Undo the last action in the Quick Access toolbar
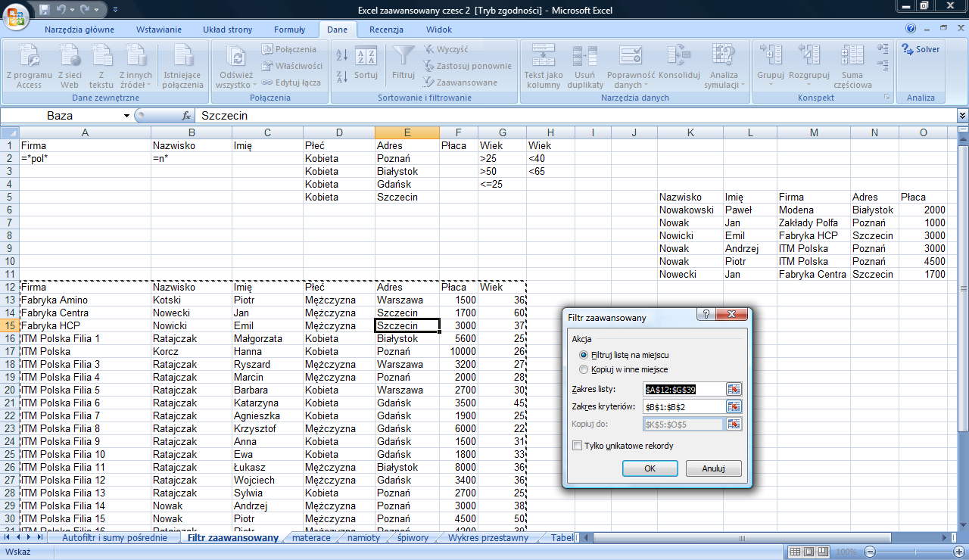Screen dimensions: 969x560 point(61,11)
